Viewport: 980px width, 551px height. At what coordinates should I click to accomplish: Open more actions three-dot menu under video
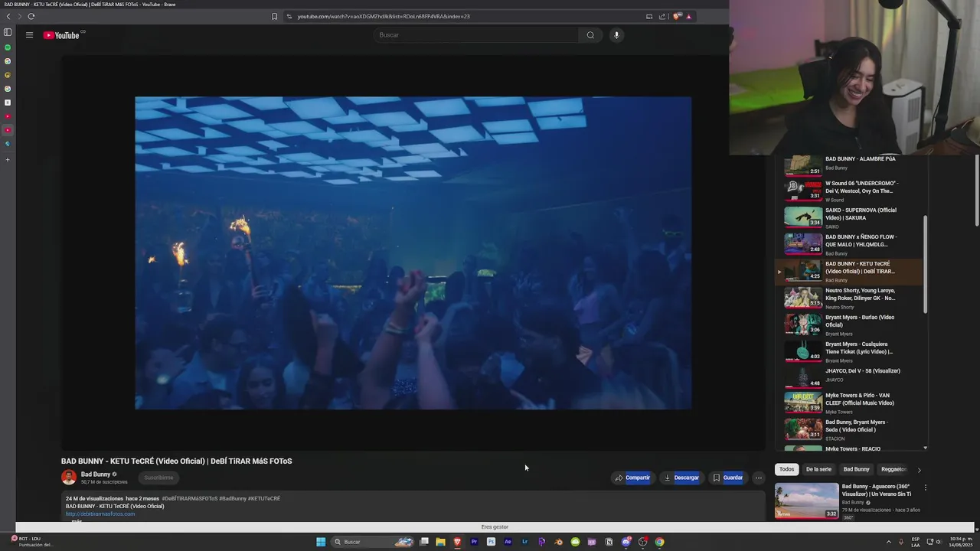click(x=759, y=478)
